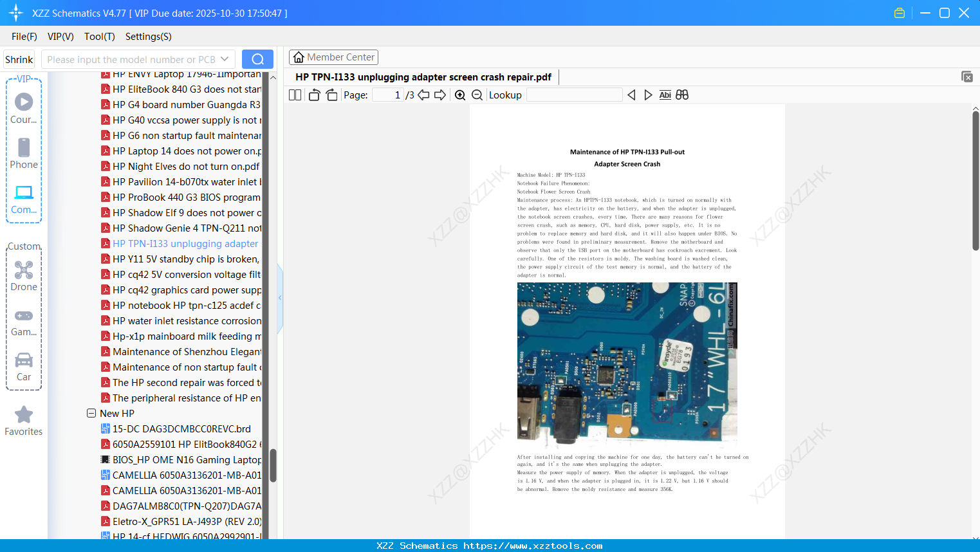Image resolution: width=980 pixels, height=552 pixels.
Task: Select HP TPN-I133 unplugging adapter entry
Action: click(180, 244)
